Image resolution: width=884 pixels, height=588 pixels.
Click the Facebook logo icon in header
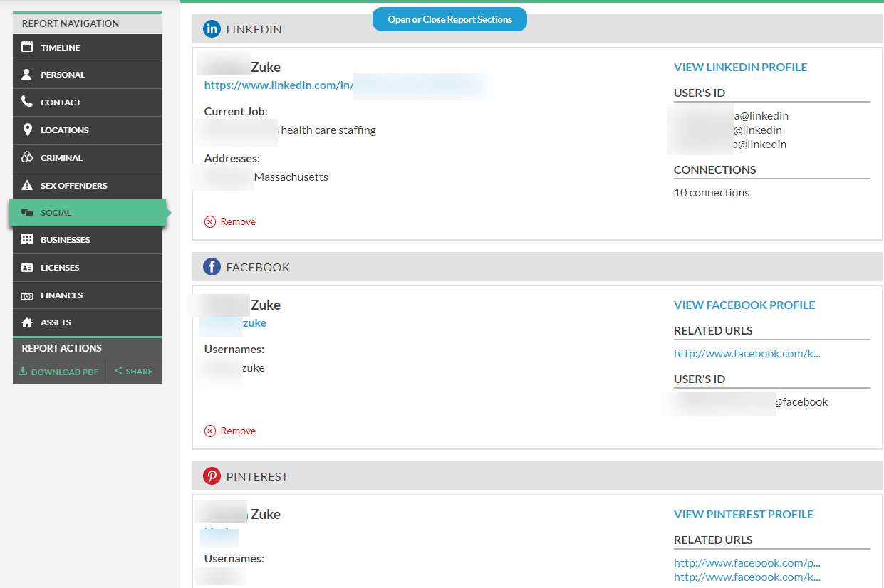pos(212,267)
